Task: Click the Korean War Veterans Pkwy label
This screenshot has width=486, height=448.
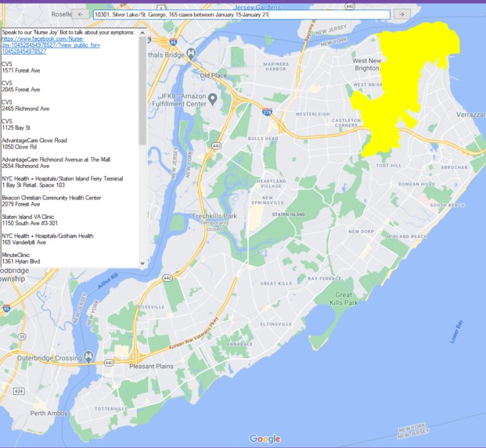Action: pos(194,333)
